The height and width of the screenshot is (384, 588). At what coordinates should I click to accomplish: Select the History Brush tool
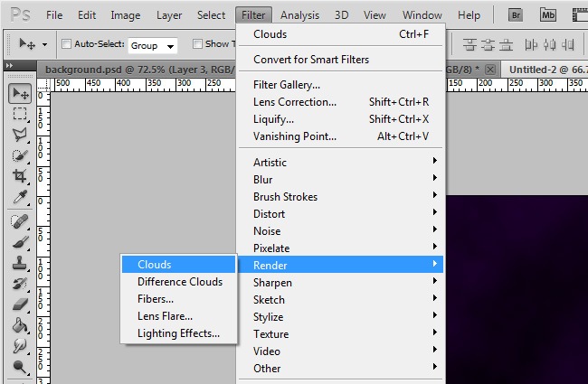click(20, 284)
